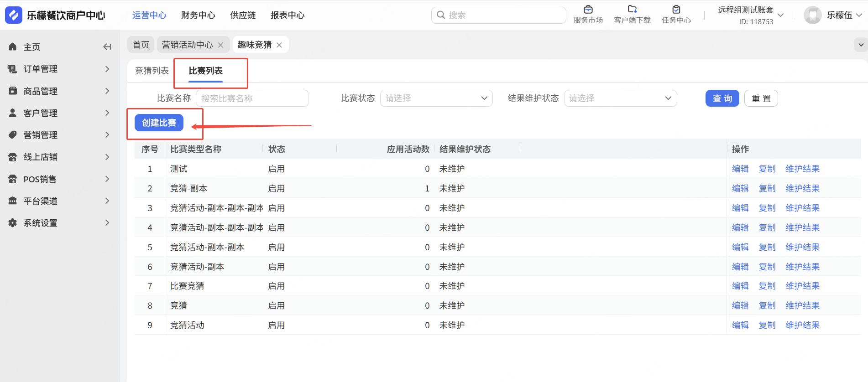The height and width of the screenshot is (382, 868).
Task: Click the 线上店铺 sidebar icon
Action: point(13,157)
